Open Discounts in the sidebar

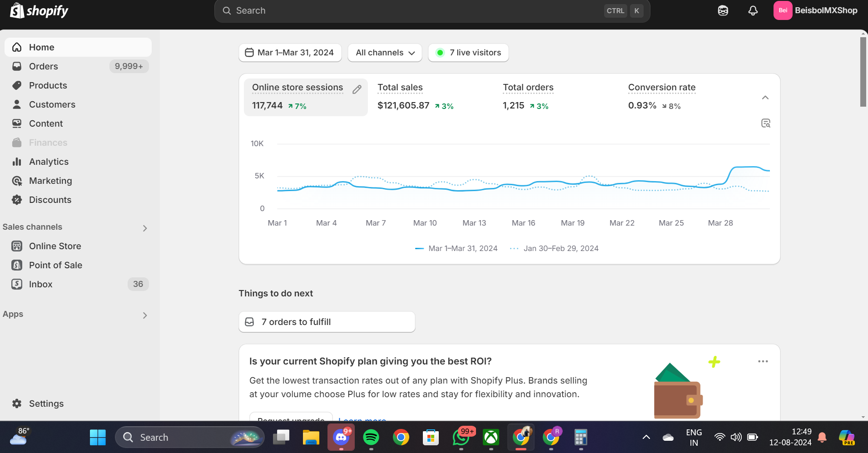78,200
